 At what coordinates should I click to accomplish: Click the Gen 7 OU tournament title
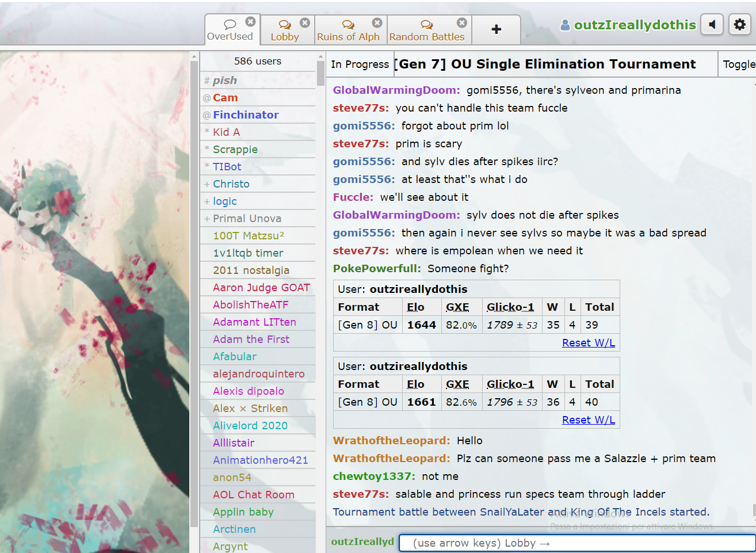[544, 64]
